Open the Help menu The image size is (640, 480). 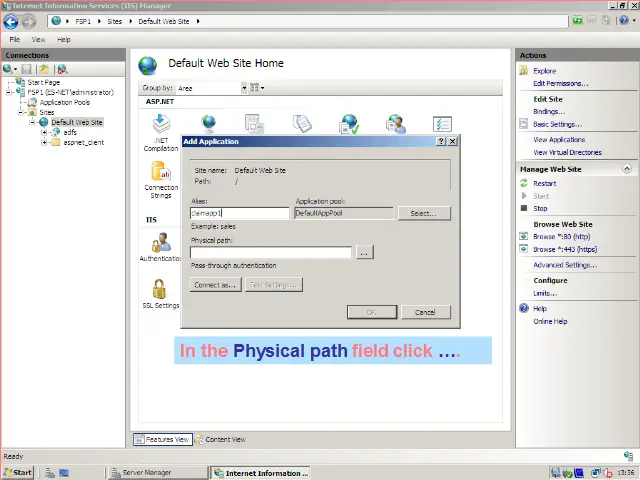coord(64,40)
